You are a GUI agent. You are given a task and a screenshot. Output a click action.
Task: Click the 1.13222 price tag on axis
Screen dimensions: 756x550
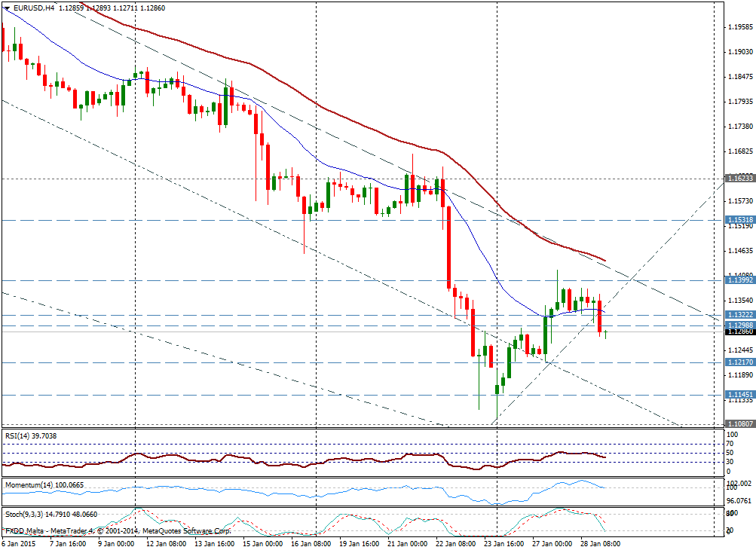(x=737, y=314)
